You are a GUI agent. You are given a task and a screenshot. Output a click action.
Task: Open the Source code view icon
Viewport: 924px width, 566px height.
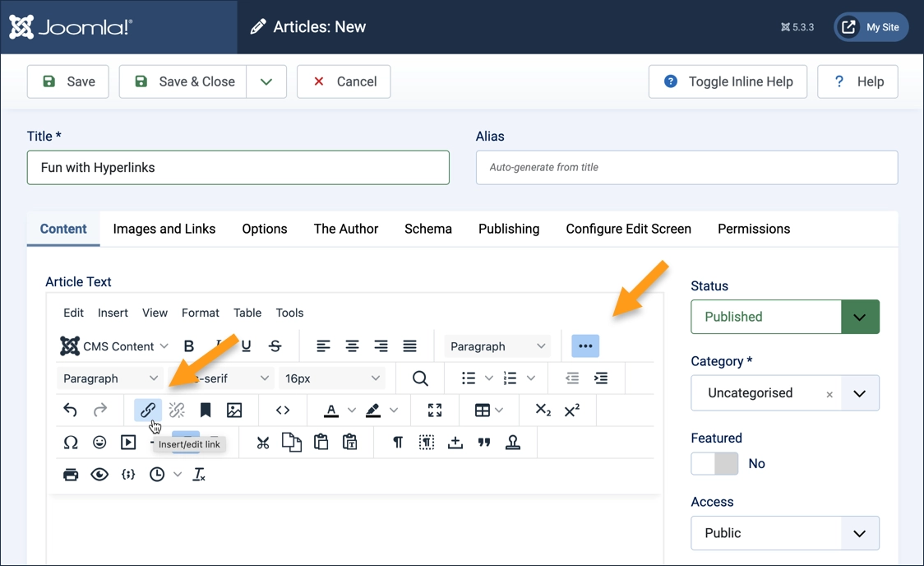coord(283,410)
